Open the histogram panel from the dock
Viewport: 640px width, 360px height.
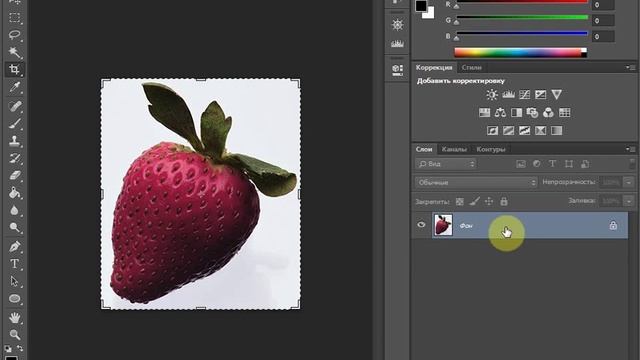398,43
